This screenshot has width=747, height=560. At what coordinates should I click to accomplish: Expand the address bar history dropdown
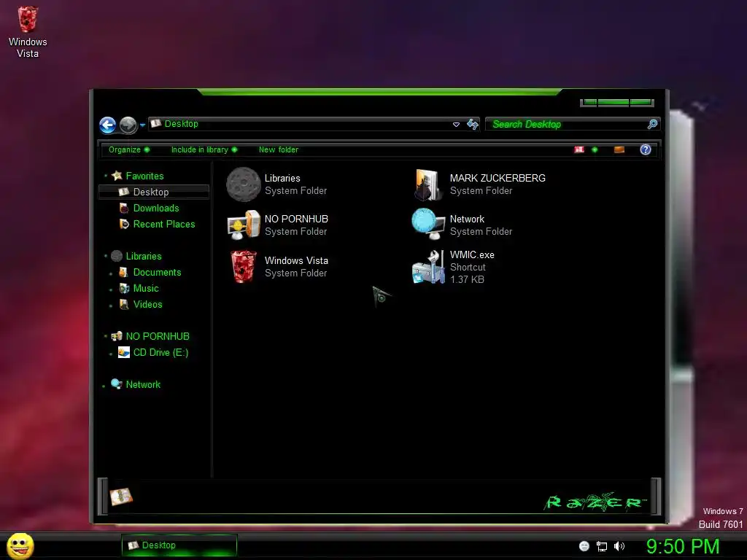coord(456,124)
